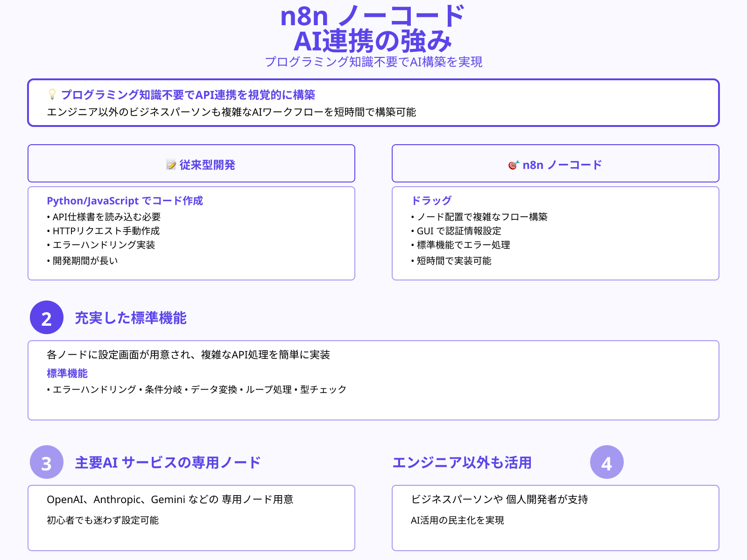Click the n8n ノーコード title heading
This screenshot has height=560, width=747.
(372, 18)
